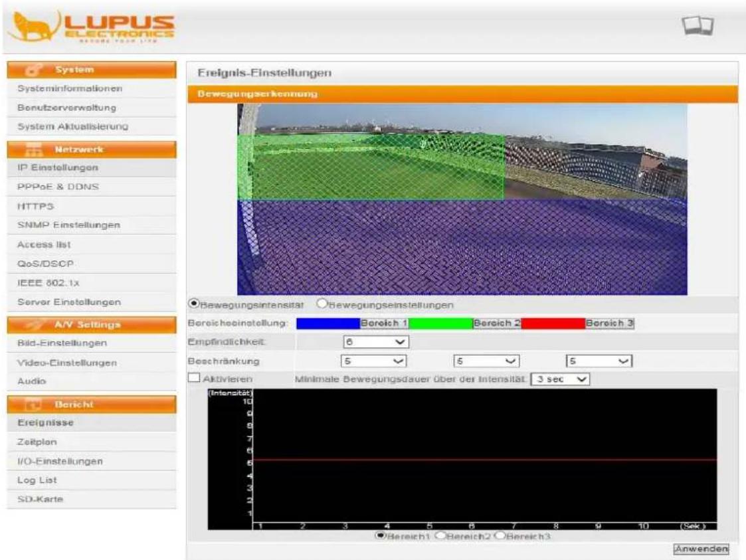Click the Netzwerk section network icon
746x560 pixels.
point(33,149)
